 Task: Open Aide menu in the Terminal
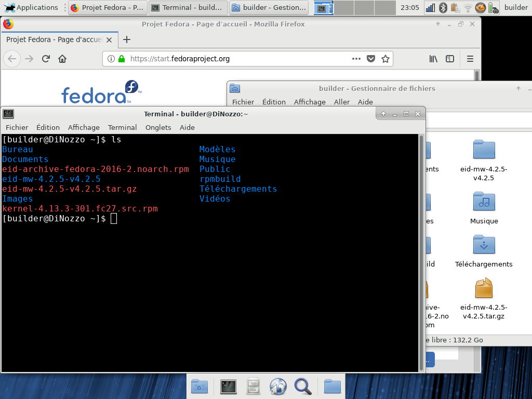[x=187, y=128]
